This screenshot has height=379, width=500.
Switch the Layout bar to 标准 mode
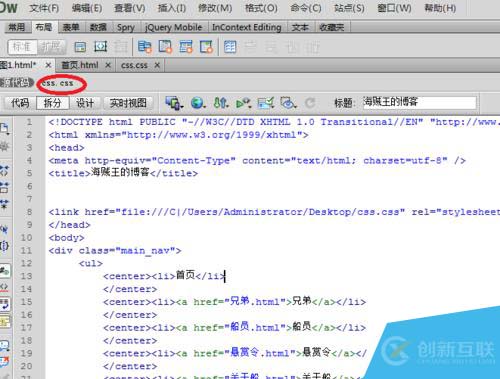tap(22, 47)
